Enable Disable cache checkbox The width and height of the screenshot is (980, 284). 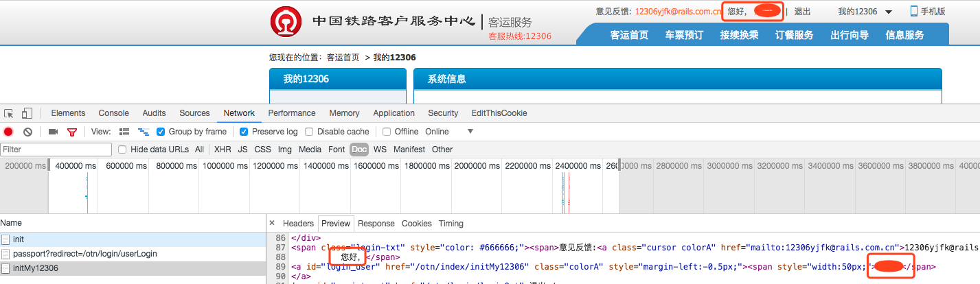(x=309, y=132)
